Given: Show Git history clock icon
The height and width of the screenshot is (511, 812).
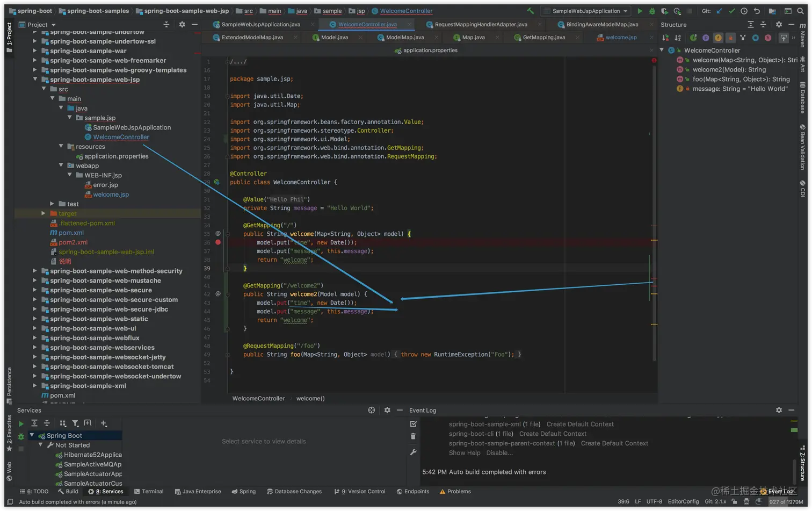Looking at the screenshot, I should pos(744,11).
